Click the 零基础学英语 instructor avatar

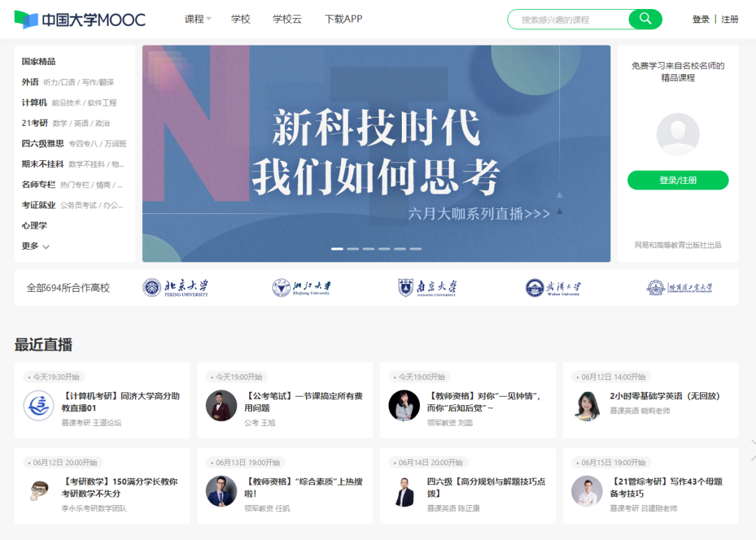[x=587, y=406]
